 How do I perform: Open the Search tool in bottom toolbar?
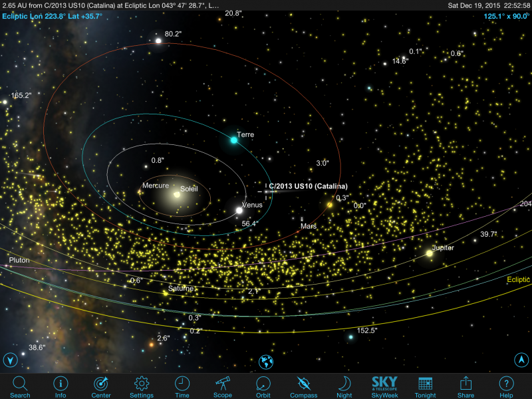20,387
